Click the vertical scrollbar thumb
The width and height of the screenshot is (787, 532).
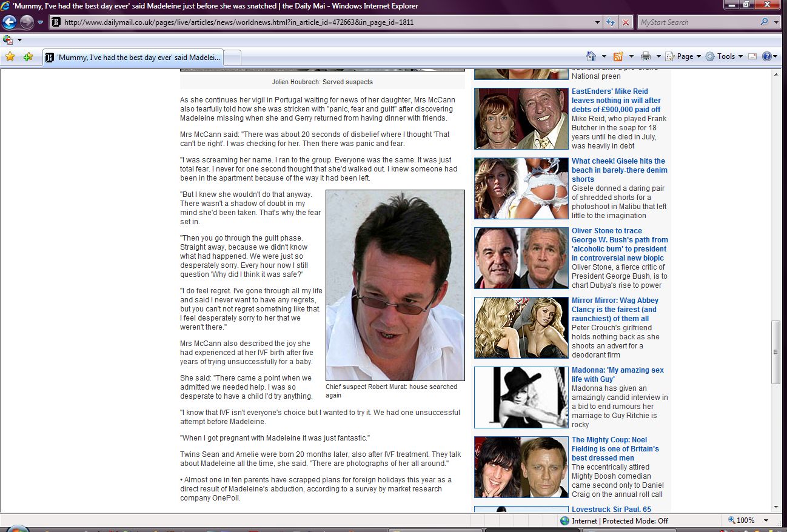click(x=775, y=351)
